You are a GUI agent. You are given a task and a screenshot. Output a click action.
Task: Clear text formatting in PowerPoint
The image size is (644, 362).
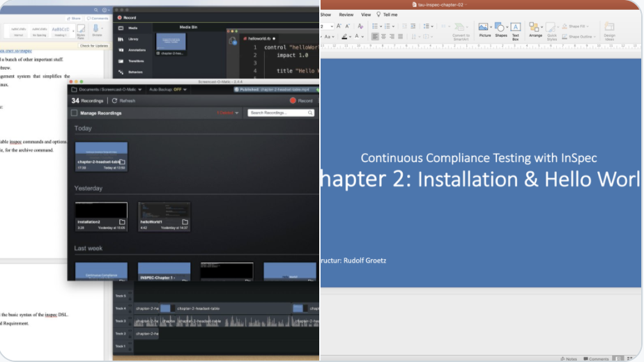[360, 26]
